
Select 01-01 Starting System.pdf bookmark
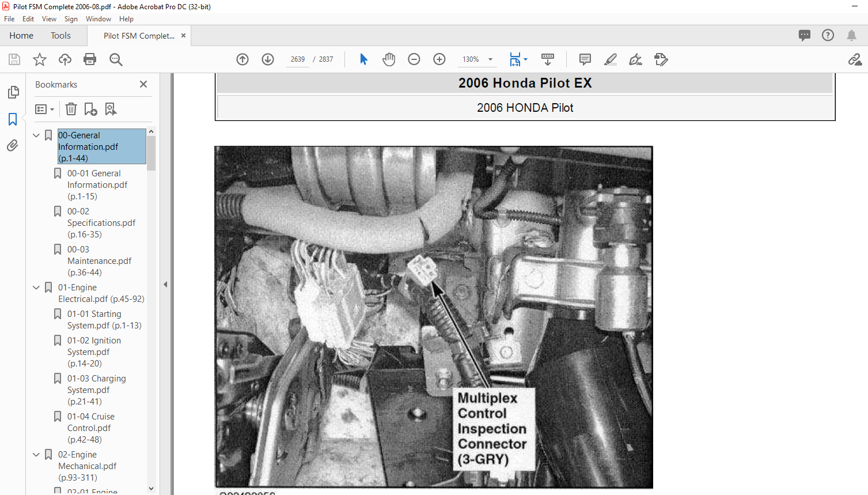pyautogui.click(x=104, y=320)
